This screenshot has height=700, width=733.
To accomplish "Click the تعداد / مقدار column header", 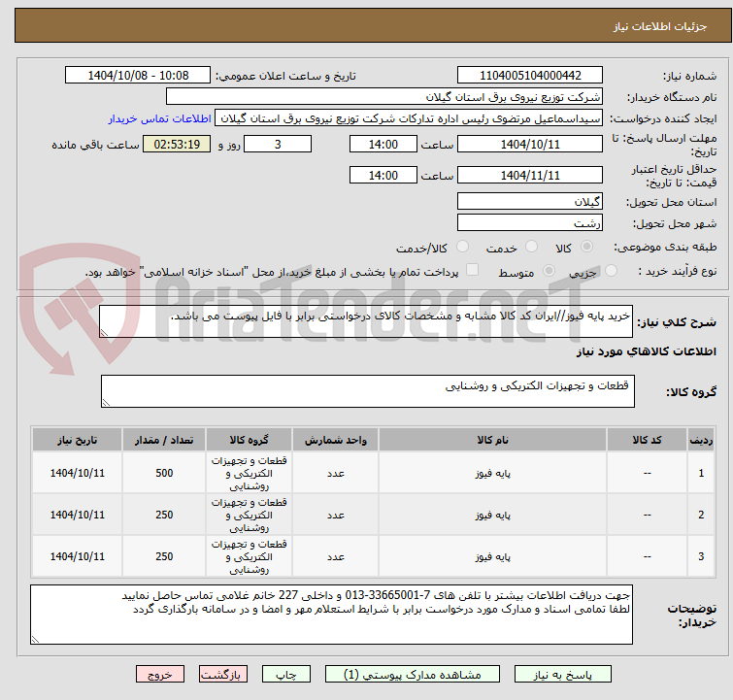I will 164,440.
